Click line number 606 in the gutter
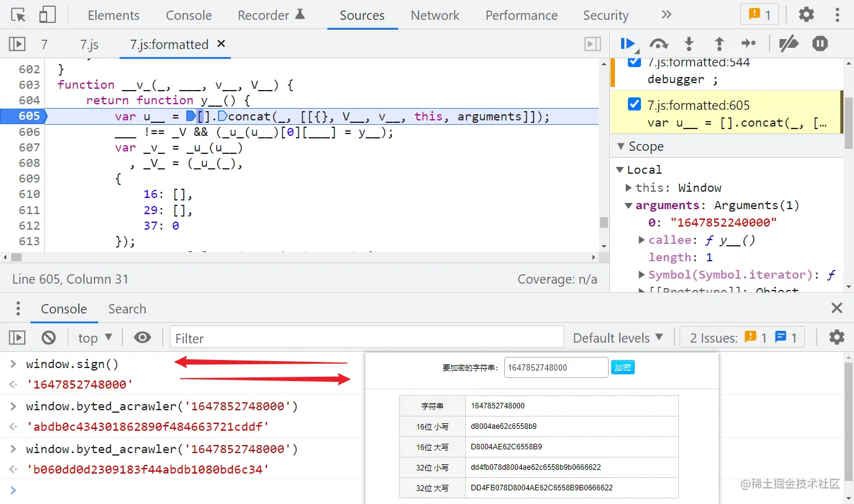The image size is (854, 504). (29, 132)
